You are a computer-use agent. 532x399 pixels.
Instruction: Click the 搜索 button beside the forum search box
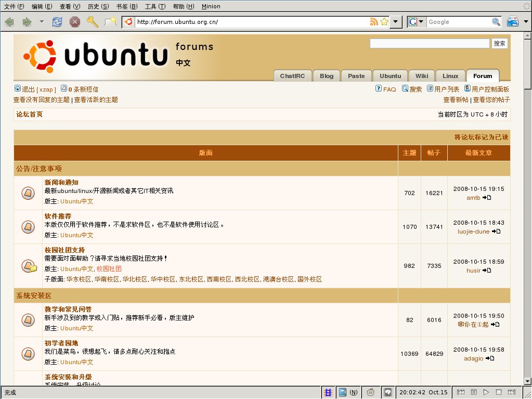point(499,43)
